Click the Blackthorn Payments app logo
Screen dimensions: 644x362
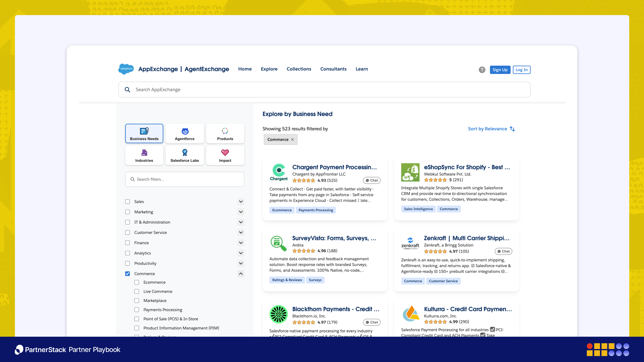tap(279, 314)
